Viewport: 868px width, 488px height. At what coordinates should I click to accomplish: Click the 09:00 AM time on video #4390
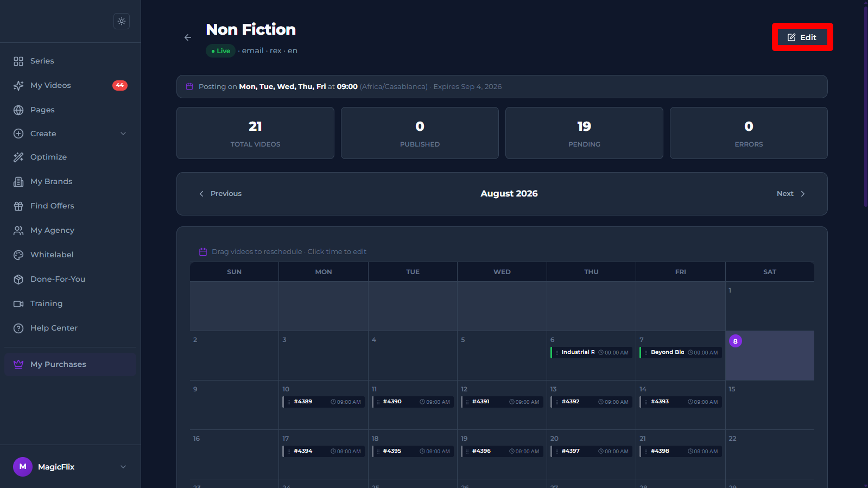[435, 402]
